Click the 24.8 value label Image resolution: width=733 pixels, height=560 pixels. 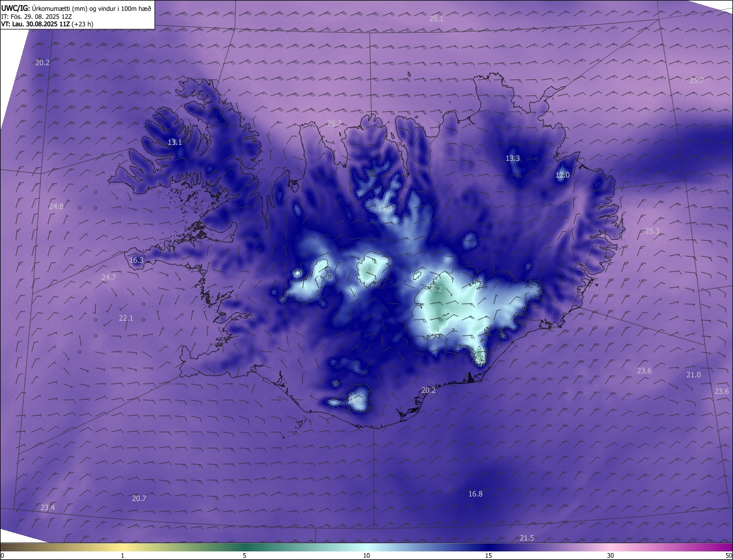[x=56, y=206]
